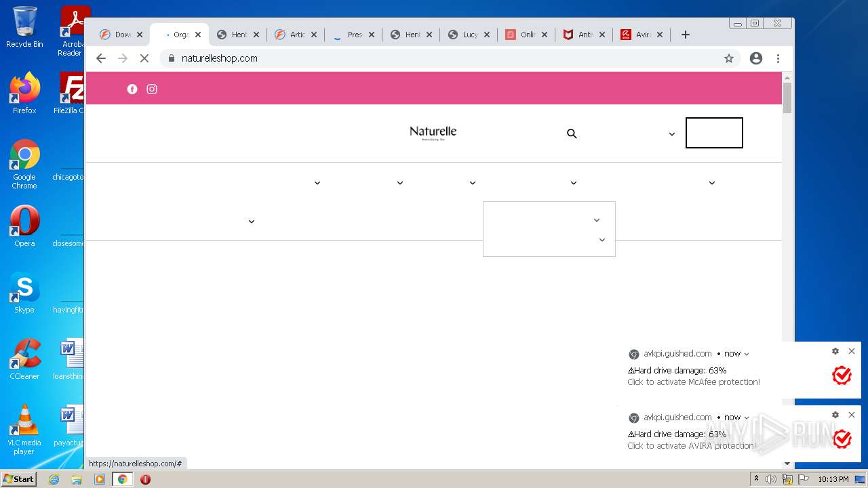Expand the chevron beside the header search
This screenshot has height=488, width=868.
coord(672,134)
